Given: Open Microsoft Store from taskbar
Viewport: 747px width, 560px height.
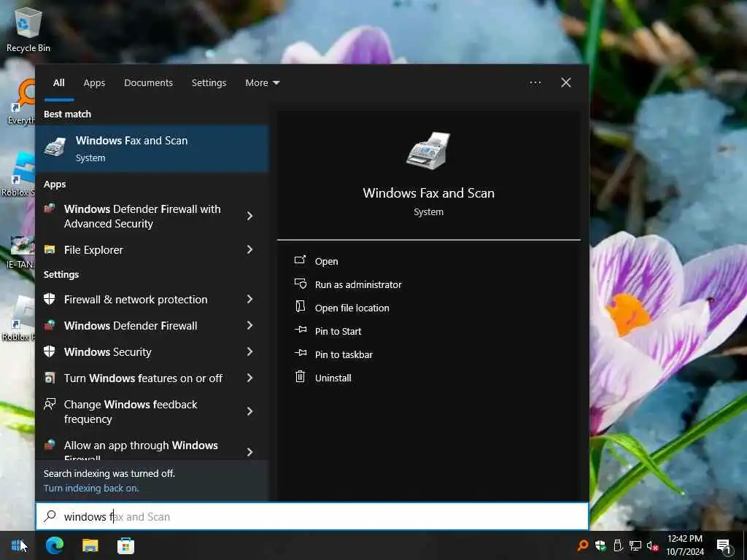Looking at the screenshot, I should pyautogui.click(x=125, y=545).
